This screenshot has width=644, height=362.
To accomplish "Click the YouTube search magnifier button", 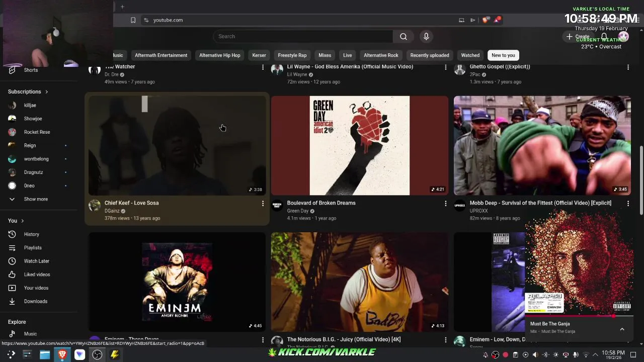I will 403,36.
